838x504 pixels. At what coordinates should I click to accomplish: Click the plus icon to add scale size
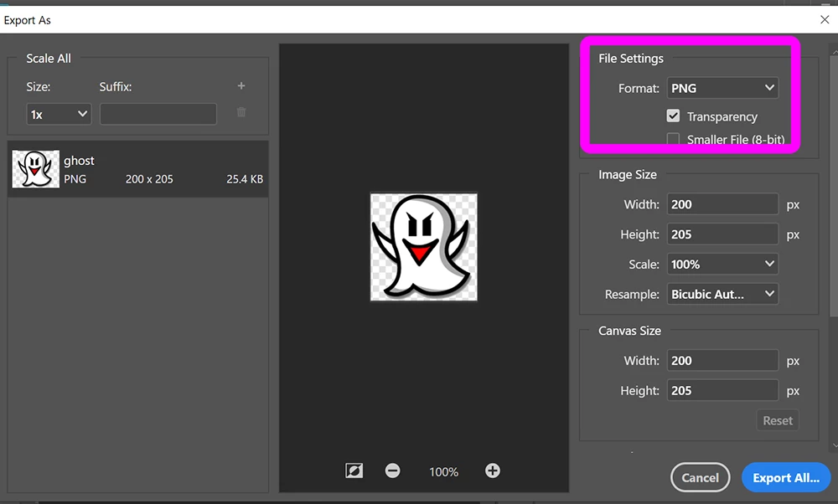(x=241, y=86)
